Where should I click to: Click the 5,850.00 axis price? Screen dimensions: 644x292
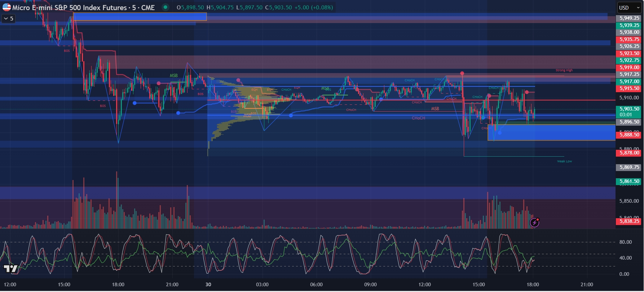(x=629, y=201)
